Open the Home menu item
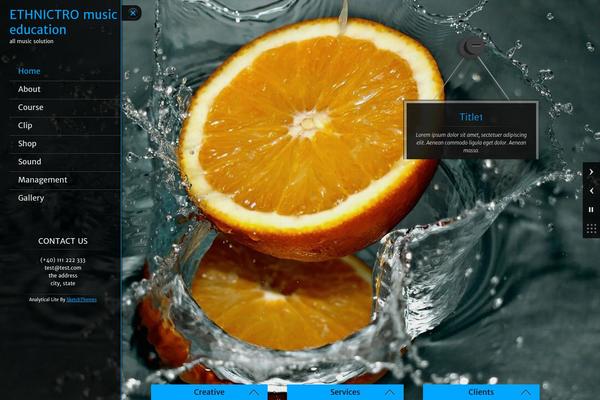This screenshot has height=400, width=600. [29, 71]
